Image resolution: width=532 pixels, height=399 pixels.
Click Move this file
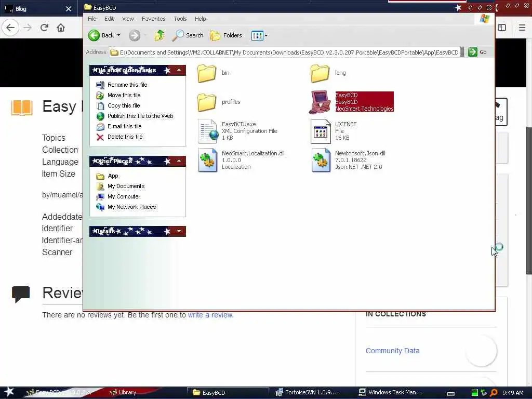coord(124,96)
